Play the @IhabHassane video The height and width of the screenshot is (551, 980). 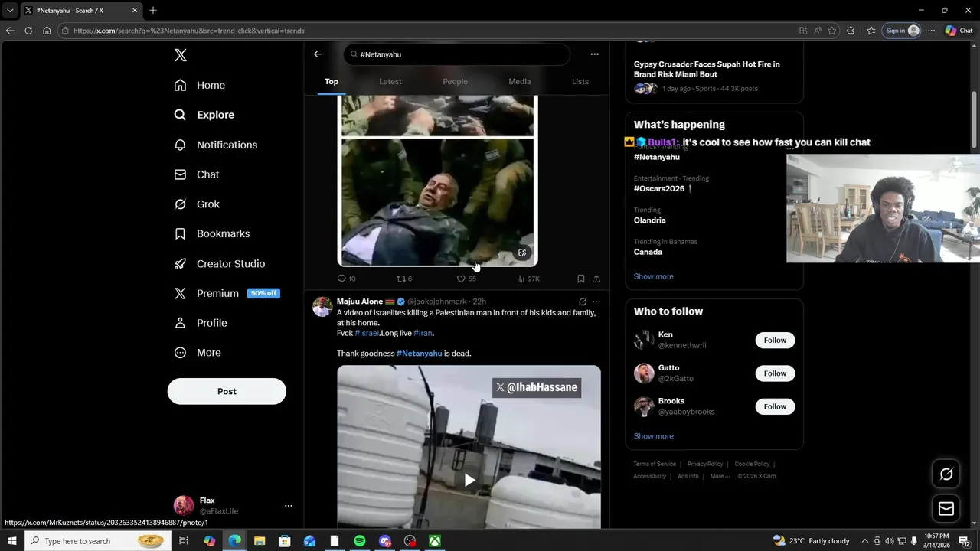pos(469,480)
